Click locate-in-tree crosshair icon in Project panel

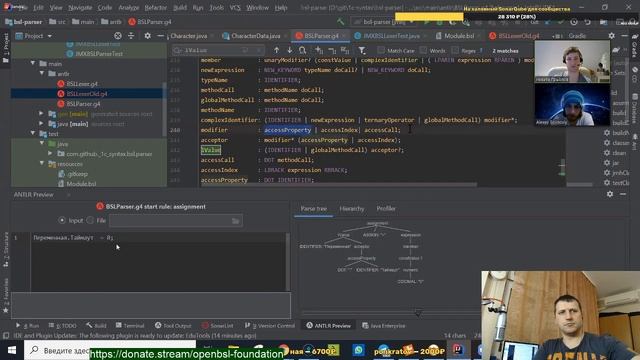point(118,36)
